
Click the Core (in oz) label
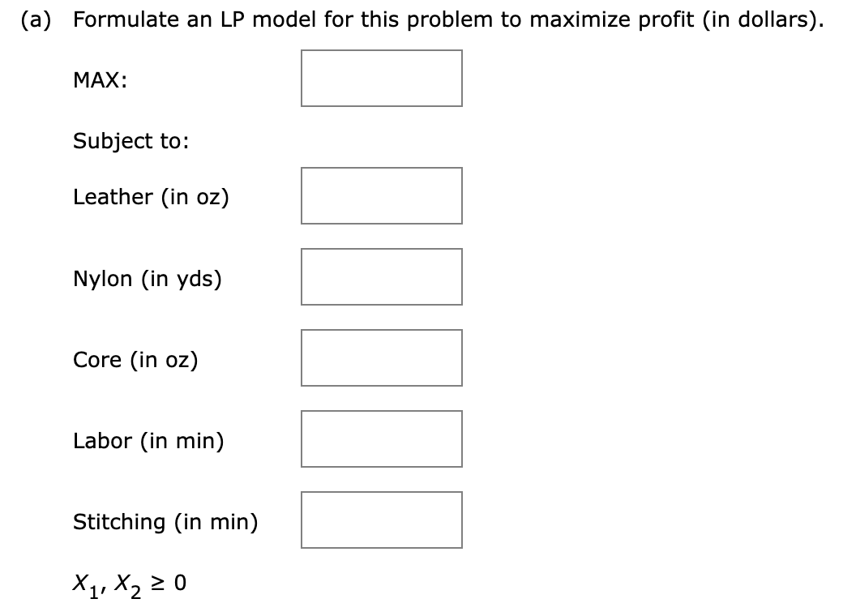pyautogui.click(x=135, y=359)
